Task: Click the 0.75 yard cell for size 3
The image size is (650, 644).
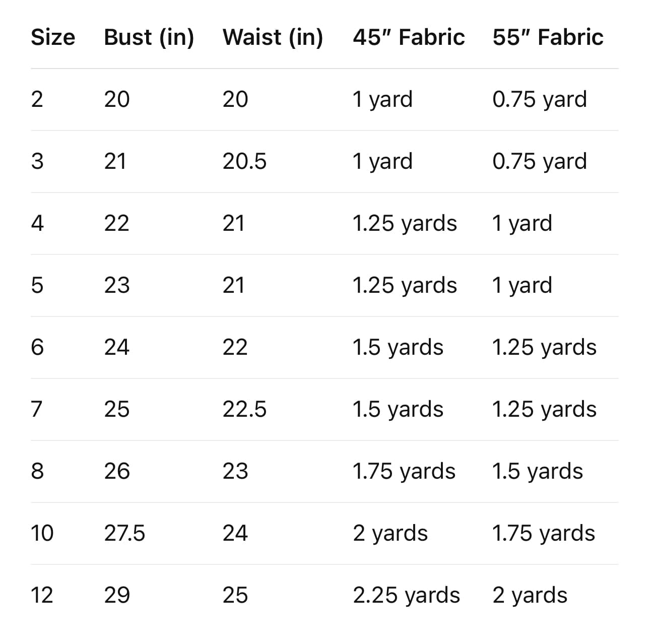Action: pyautogui.click(x=539, y=161)
